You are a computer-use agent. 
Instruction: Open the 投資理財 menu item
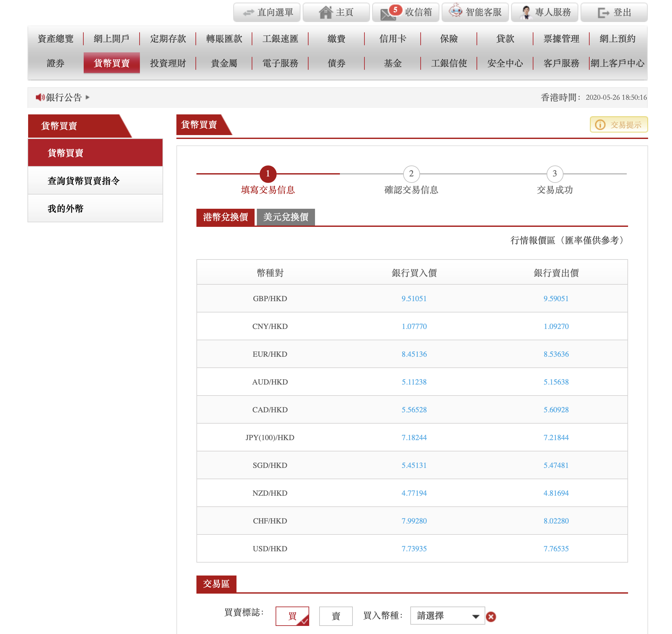(x=168, y=63)
